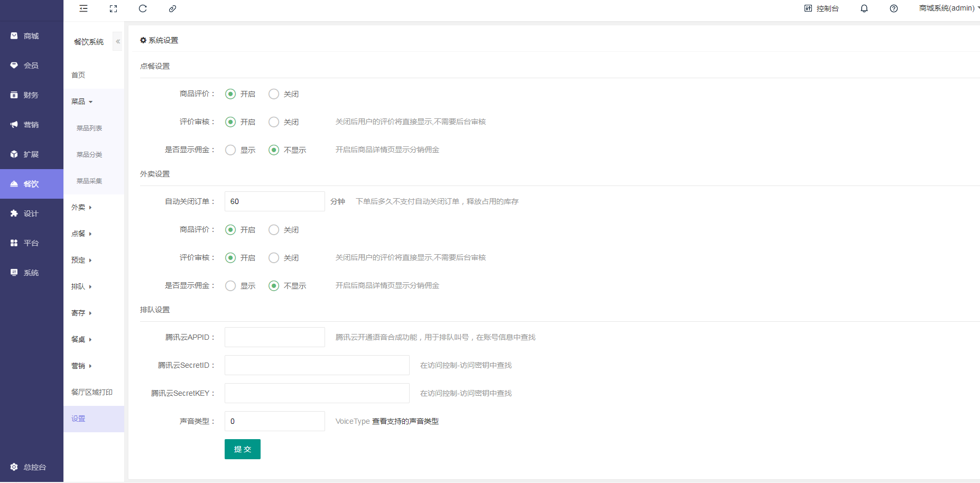This screenshot has height=483, width=980.
Task: Open the 查看支持的声音类型 link
Action: [x=404, y=421]
